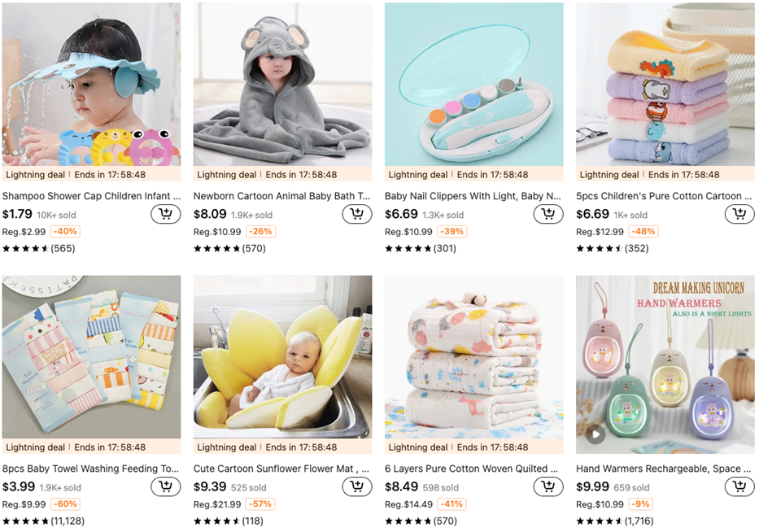Click the -60% discount badge
759x532 pixels.
click(65, 504)
